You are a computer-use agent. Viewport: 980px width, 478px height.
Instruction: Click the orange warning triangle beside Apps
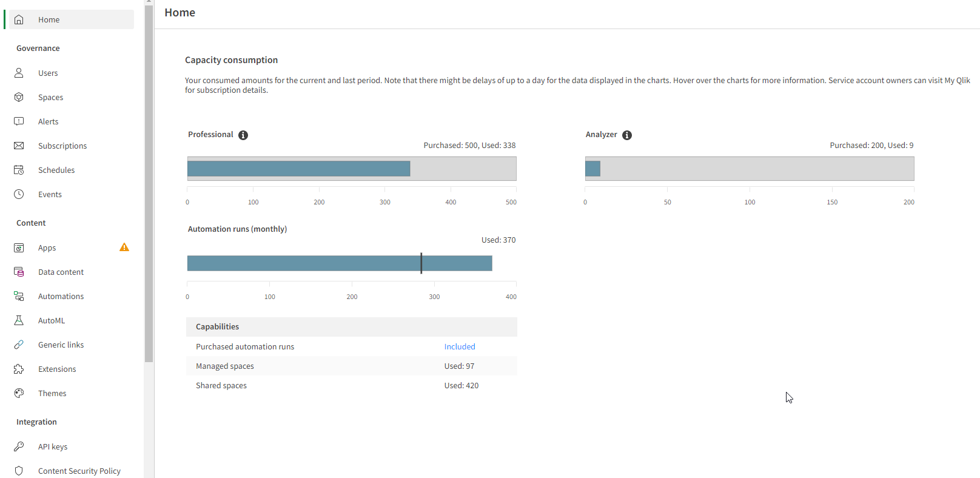124,247
